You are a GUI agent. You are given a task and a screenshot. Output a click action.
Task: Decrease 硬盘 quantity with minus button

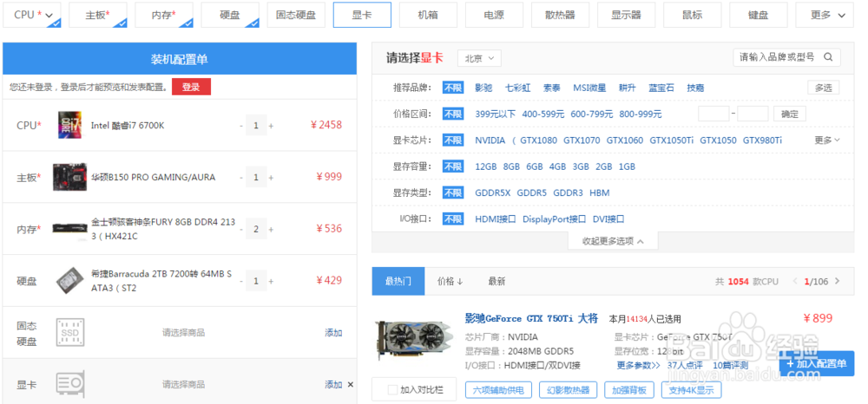(241, 281)
